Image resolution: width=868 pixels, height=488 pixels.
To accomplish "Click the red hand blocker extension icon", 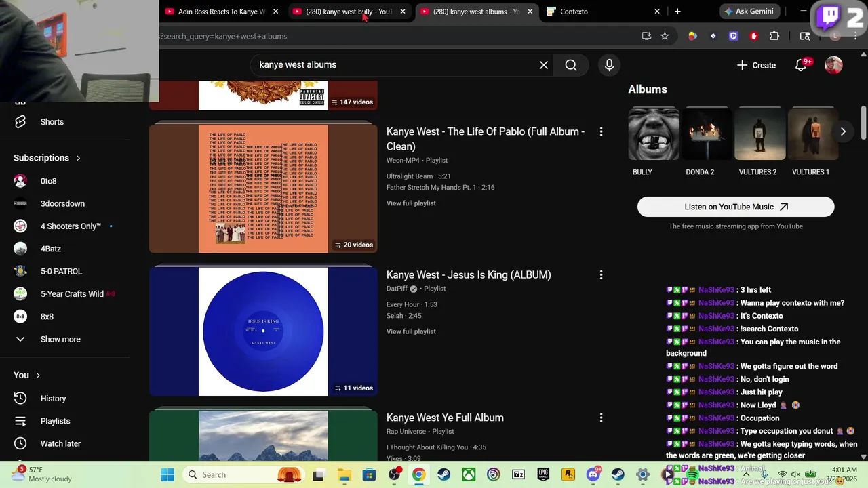I will tap(754, 36).
